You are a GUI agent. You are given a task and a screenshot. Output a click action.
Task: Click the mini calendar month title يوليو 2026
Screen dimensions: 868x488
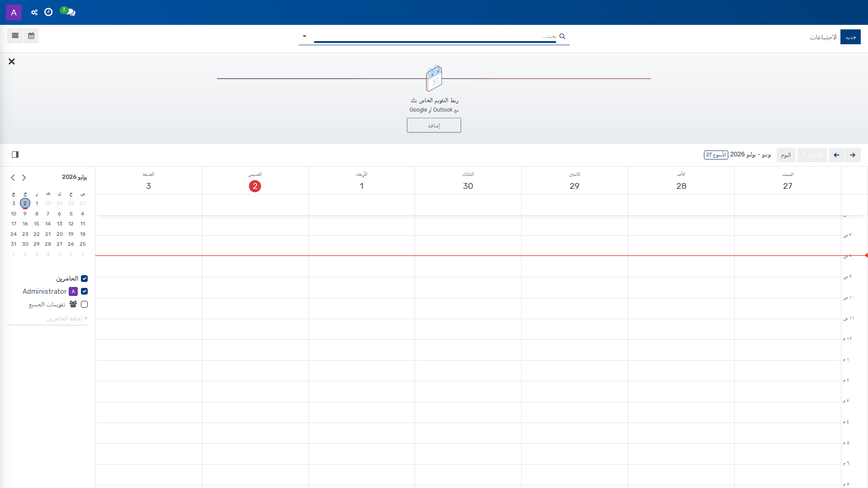(75, 177)
